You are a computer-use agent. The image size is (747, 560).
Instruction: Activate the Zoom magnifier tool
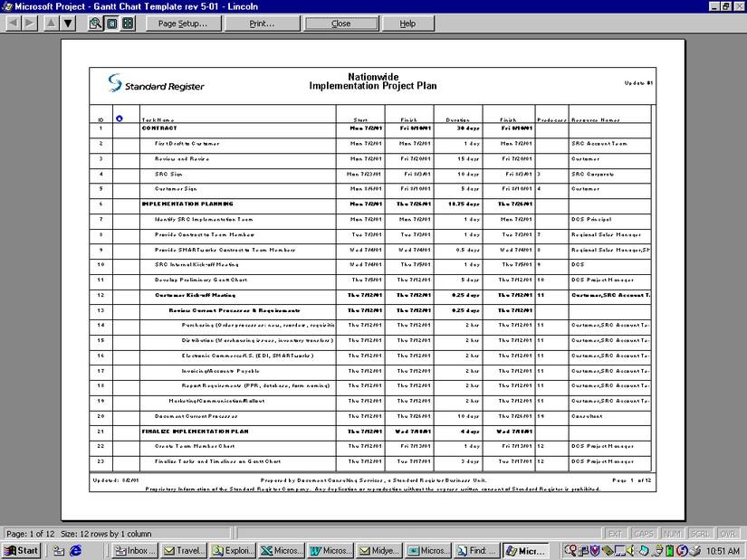[95, 23]
